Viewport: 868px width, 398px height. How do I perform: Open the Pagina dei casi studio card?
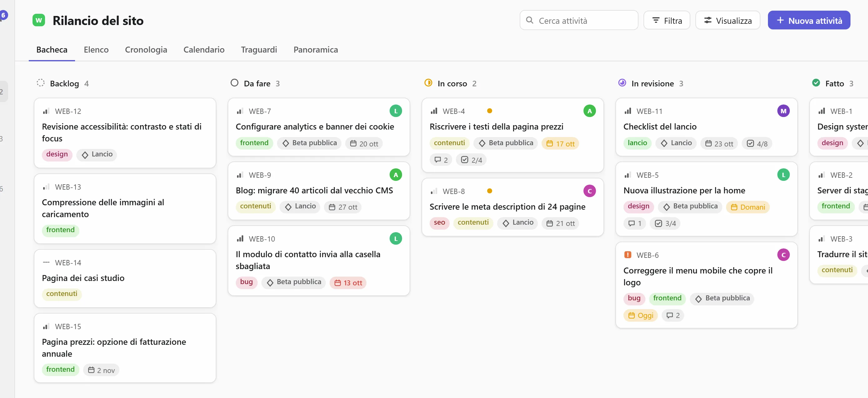click(x=125, y=278)
